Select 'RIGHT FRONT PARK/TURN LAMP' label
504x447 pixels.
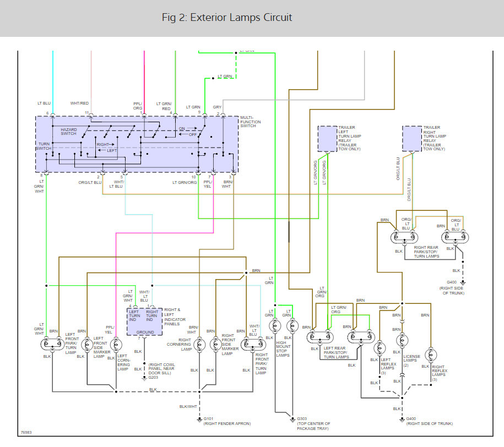point(262,364)
